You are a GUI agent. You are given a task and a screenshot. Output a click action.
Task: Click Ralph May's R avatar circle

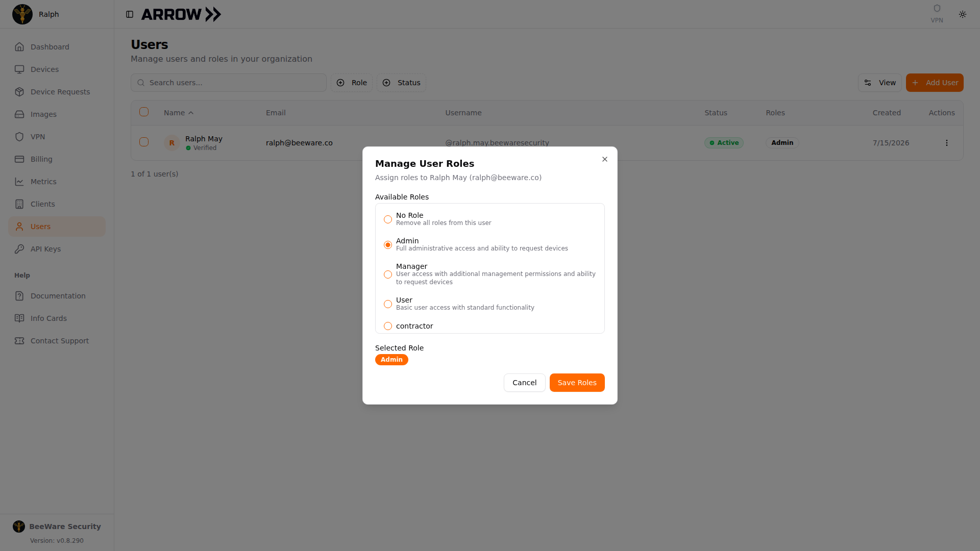point(172,143)
